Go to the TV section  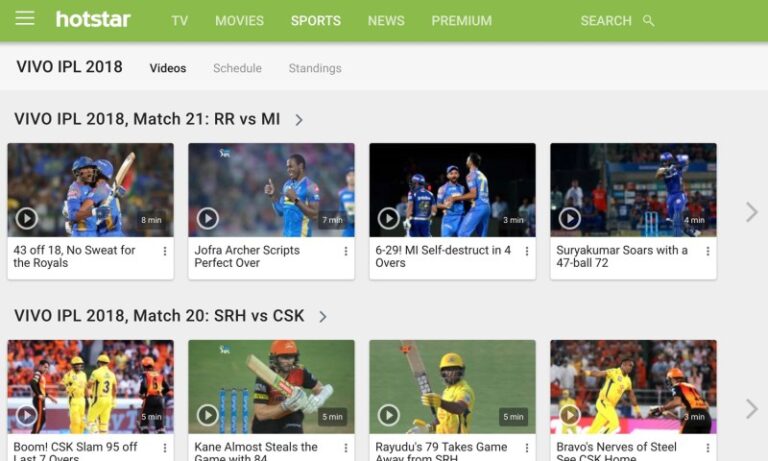tap(179, 21)
